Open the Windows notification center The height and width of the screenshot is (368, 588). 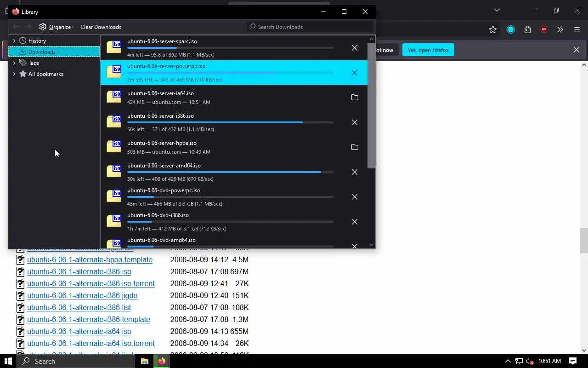(x=573, y=361)
